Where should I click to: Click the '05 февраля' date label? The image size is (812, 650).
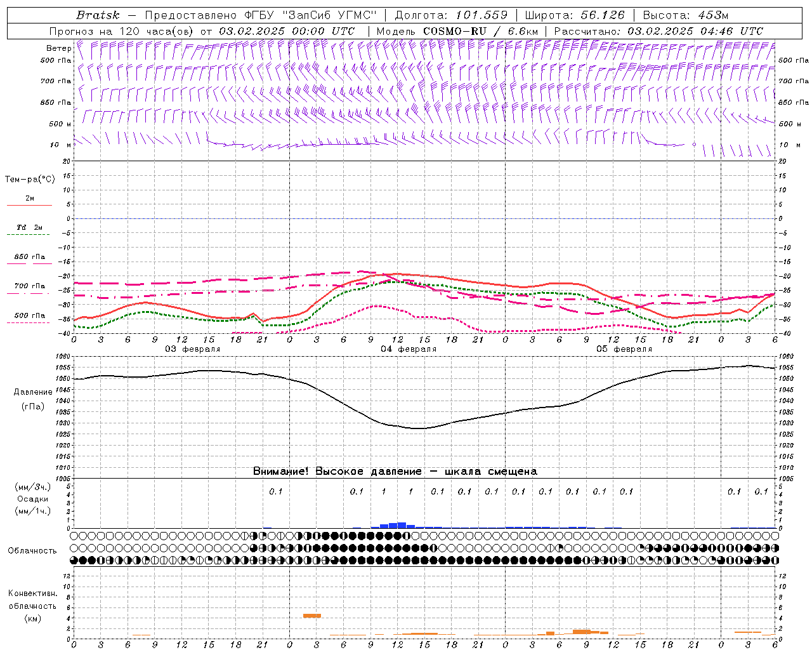point(624,349)
